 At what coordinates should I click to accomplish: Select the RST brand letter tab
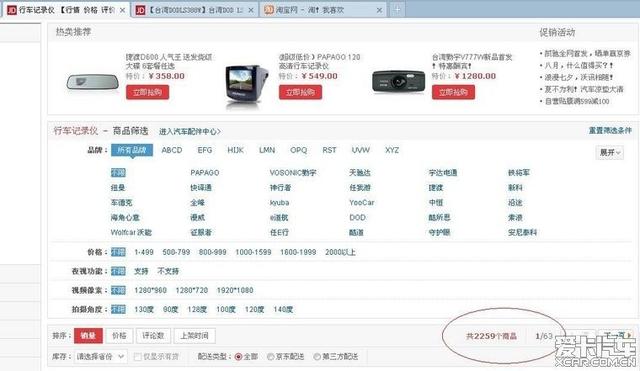coord(329,150)
